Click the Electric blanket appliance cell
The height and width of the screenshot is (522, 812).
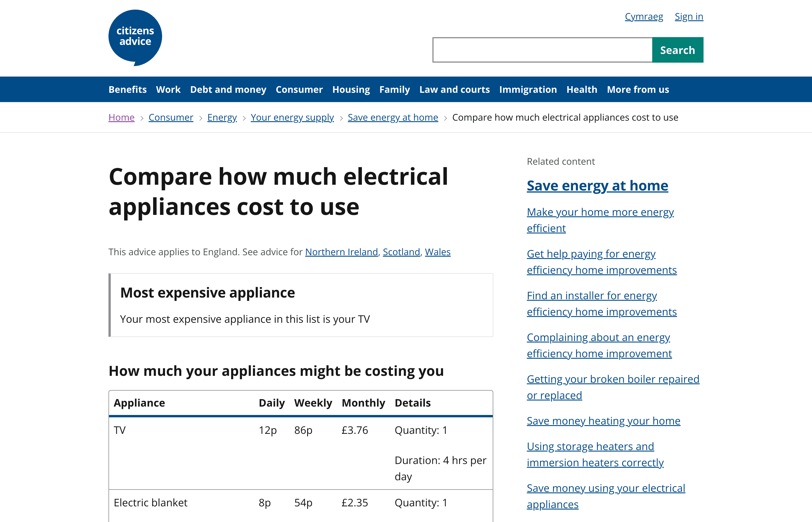[151, 502]
